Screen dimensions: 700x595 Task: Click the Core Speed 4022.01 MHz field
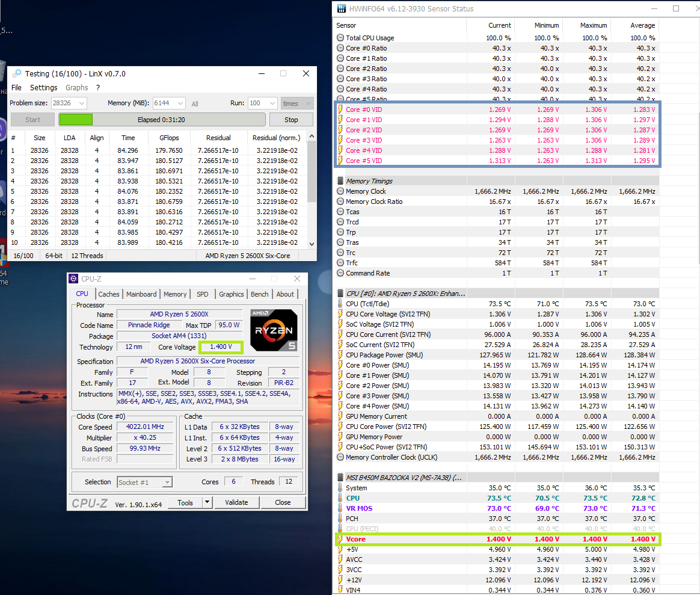pos(145,427)
